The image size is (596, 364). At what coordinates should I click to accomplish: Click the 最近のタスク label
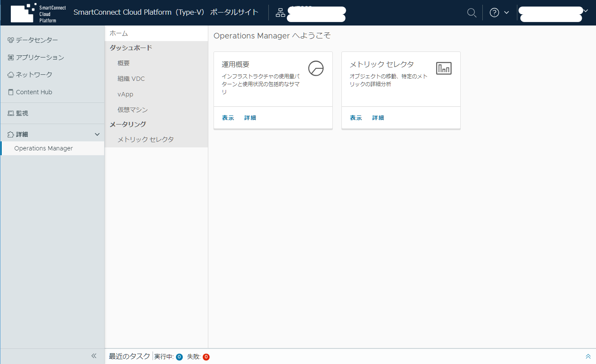(x=129, y=356)
